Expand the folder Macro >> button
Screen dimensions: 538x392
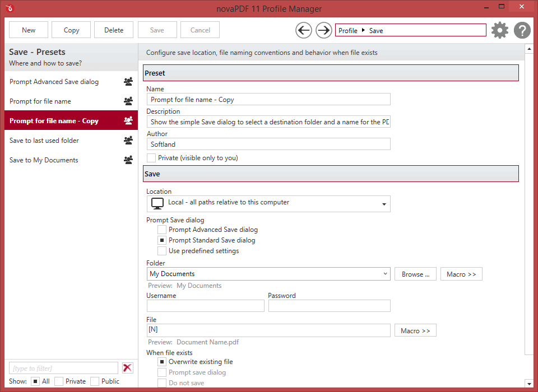click(x=461, y=274)
